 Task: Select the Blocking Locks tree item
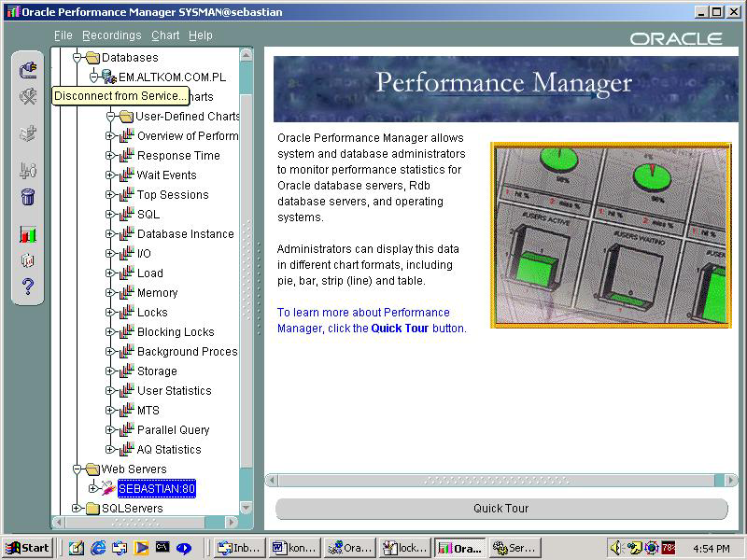(x=176, y=332)
